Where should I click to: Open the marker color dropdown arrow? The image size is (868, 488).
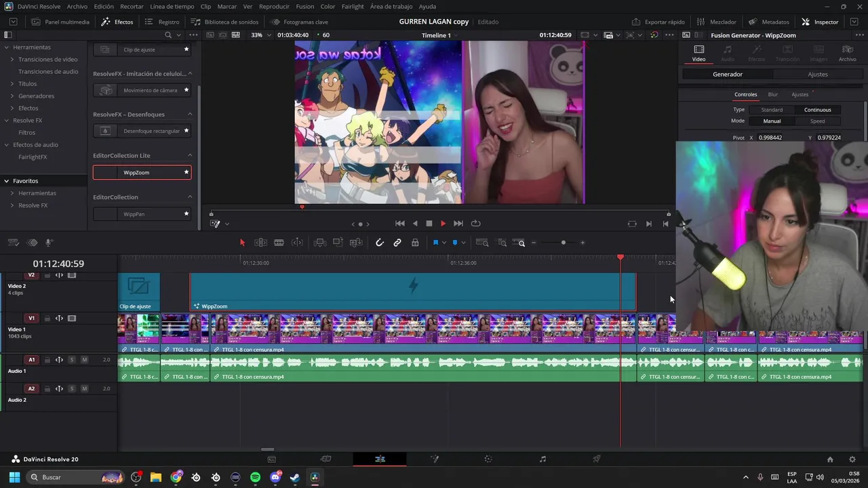(462, 243)
